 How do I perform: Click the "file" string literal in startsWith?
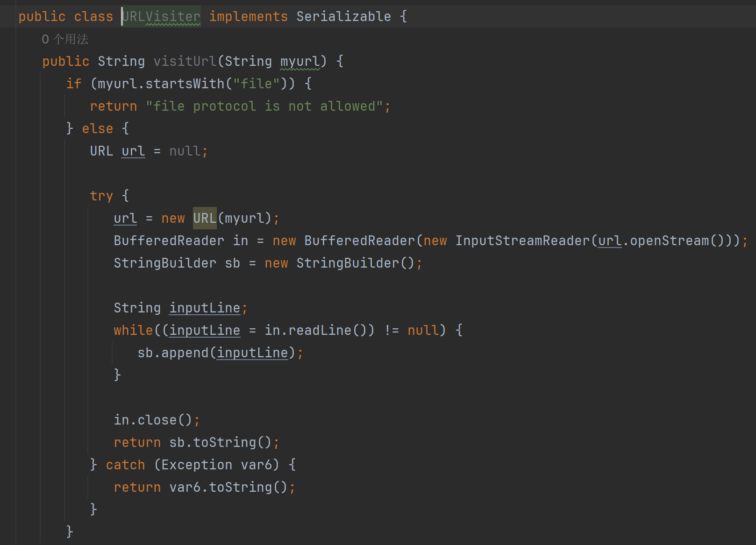256,84
